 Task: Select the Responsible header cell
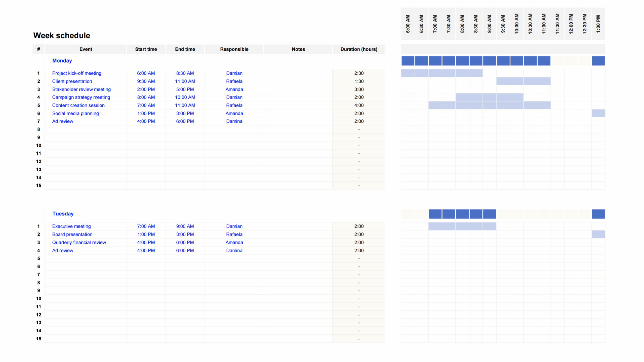(x=234, y=49)
